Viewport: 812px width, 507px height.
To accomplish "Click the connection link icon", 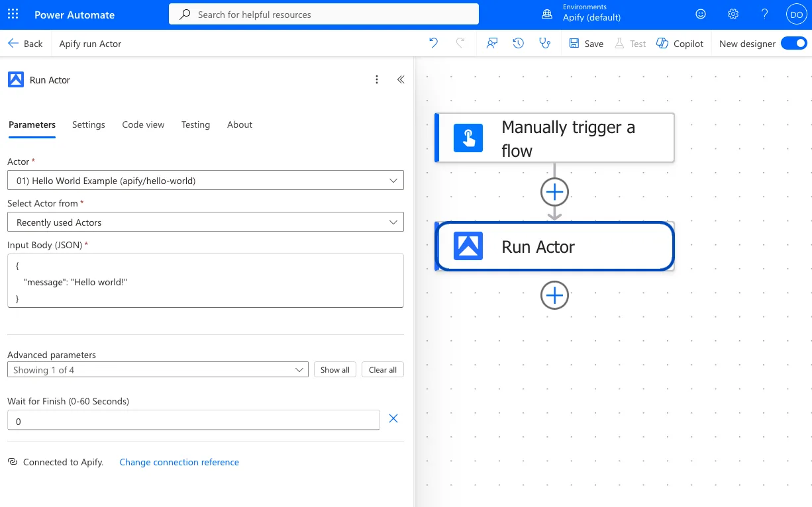I will pyautogui.click(x=13, y=461).
